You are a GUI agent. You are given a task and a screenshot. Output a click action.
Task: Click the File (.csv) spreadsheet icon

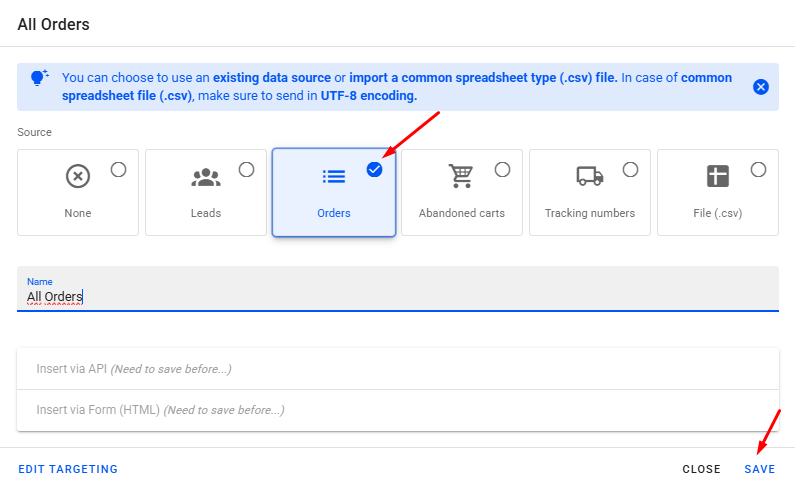click(x=718, y=177)
